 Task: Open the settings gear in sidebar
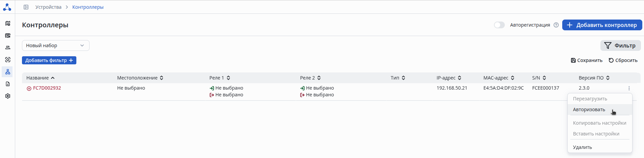tap(8, 96)
